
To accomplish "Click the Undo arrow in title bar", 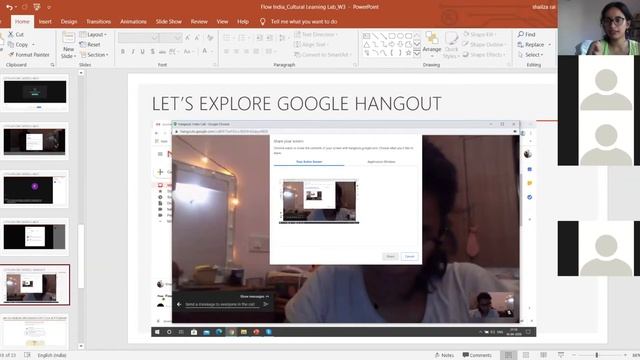I will (9, 7).
